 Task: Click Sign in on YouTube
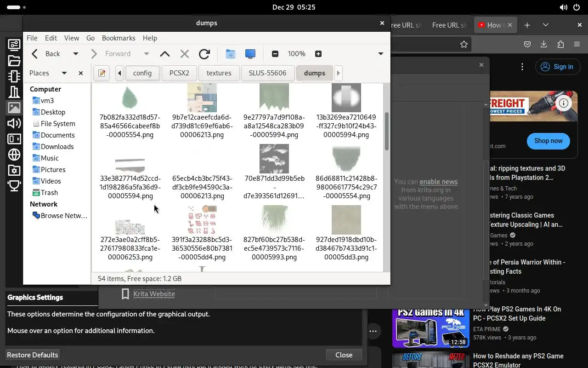coord(557,67)
